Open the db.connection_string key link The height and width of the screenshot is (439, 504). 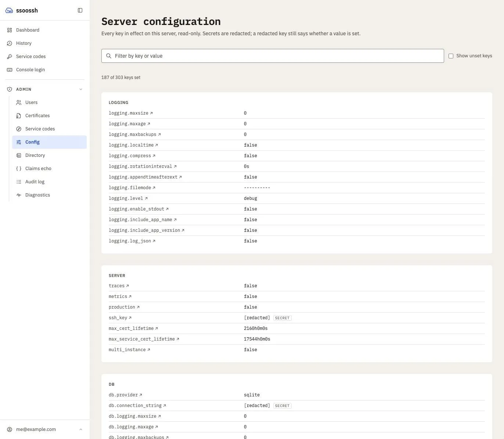pos(137,406)
